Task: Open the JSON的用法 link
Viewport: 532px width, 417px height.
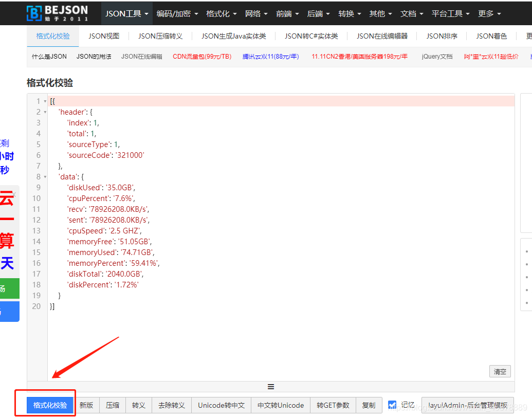Action: pyautogui.click(x=94, y=57)
